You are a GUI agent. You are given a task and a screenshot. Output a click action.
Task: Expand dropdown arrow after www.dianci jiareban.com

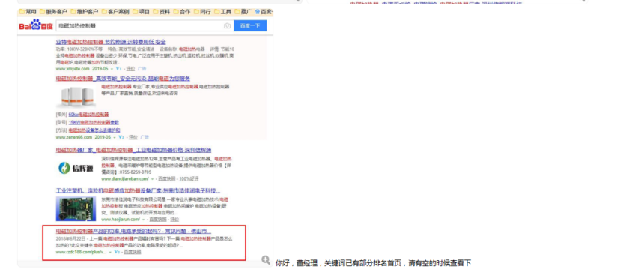click(152, 179)
